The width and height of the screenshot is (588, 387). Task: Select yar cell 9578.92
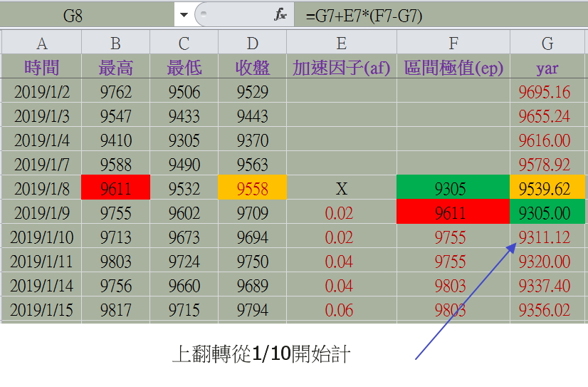click(547, 164)
